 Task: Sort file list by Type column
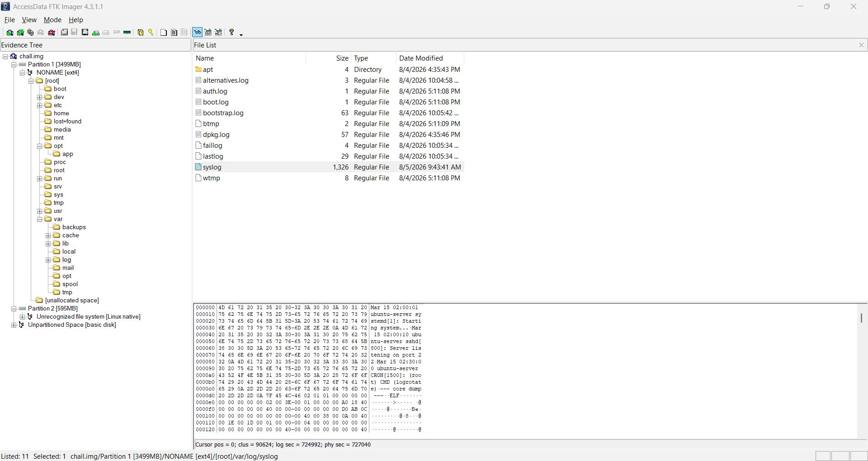[x=374, y=58]
